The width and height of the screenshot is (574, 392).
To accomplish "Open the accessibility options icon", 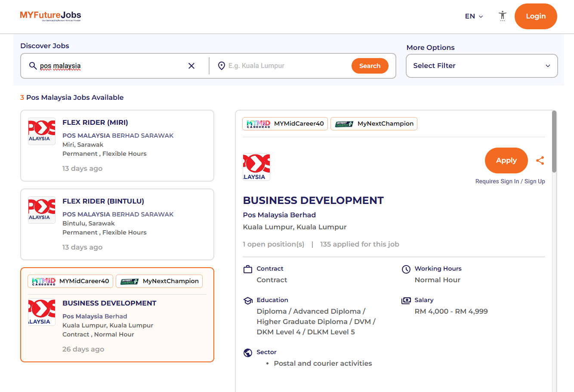I will [502, 16].
